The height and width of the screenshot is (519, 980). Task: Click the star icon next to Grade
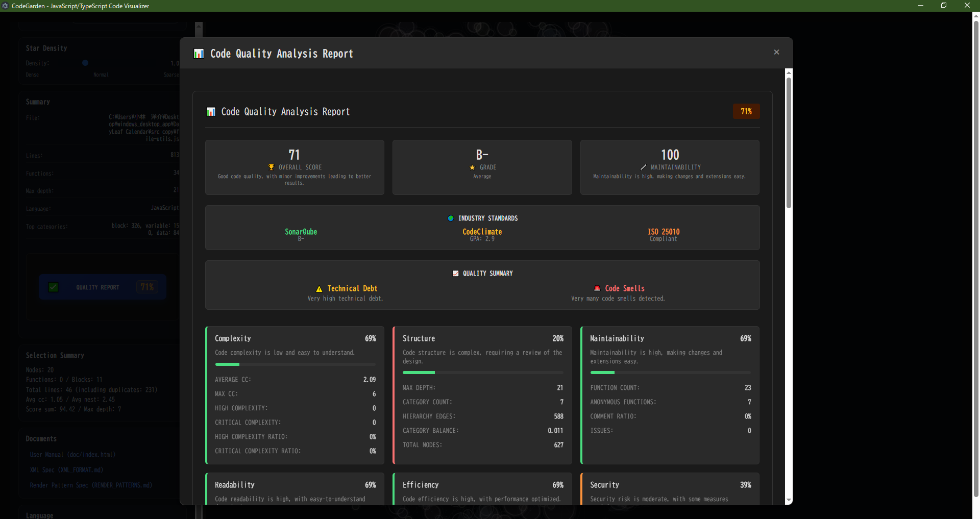coord(472,167)
